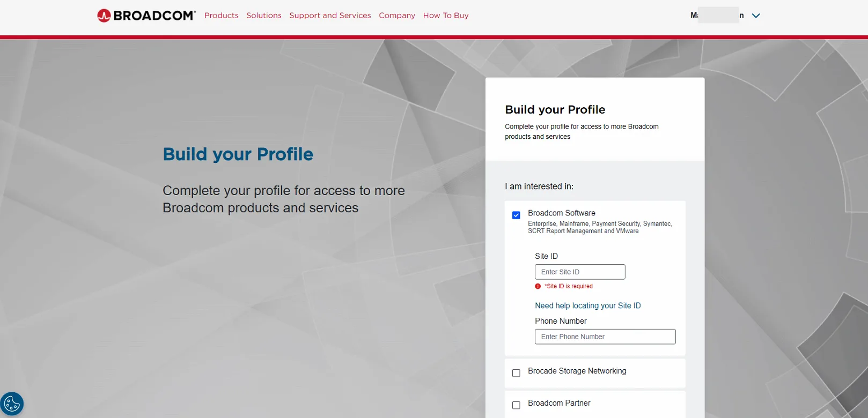
Task: Open the How To Buy menu
Action: (x=446, y=16)
